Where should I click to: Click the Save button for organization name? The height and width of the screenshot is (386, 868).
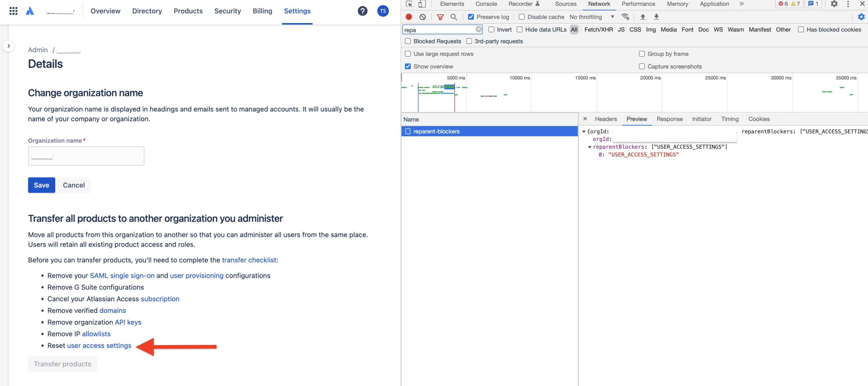coord(42,185)
